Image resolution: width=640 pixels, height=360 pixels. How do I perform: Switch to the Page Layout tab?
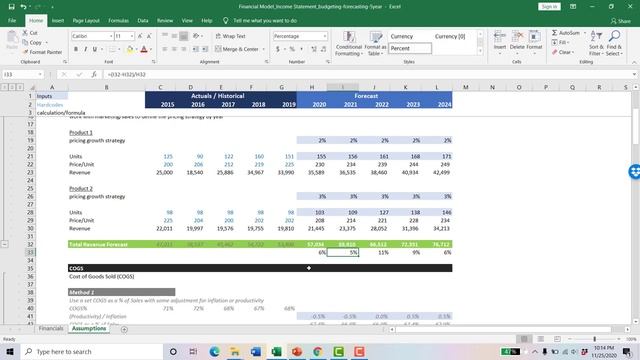coord(86,20)
